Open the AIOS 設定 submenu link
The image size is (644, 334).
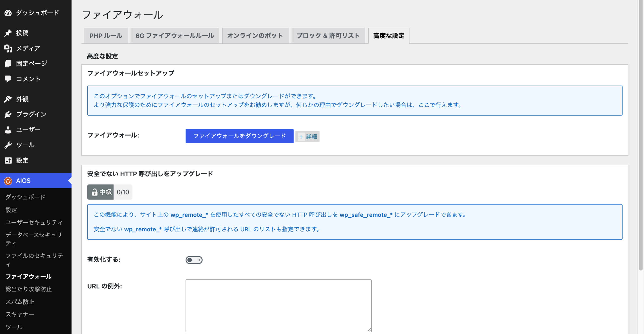11,210
